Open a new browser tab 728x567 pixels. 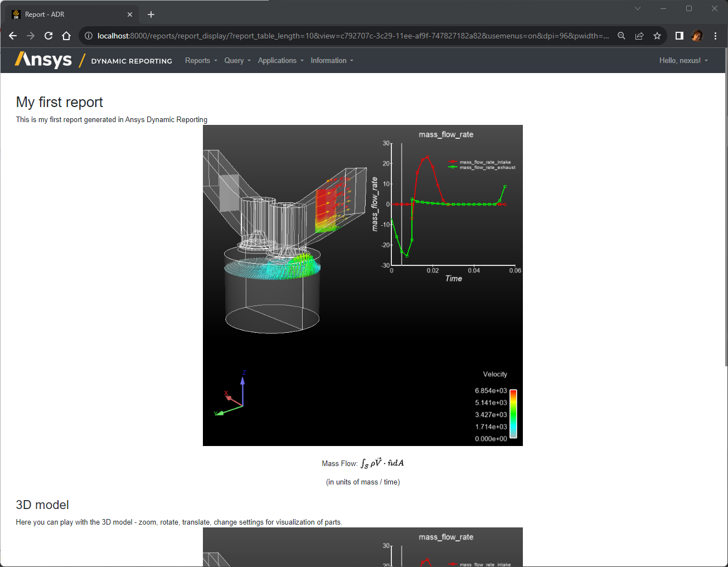[x=151, y=14]
